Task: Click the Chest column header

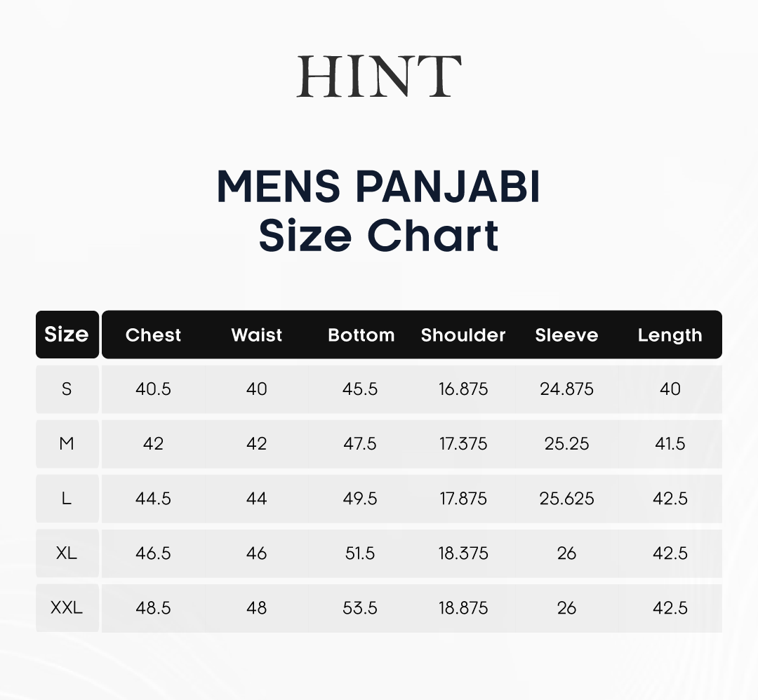Action: 153,335
